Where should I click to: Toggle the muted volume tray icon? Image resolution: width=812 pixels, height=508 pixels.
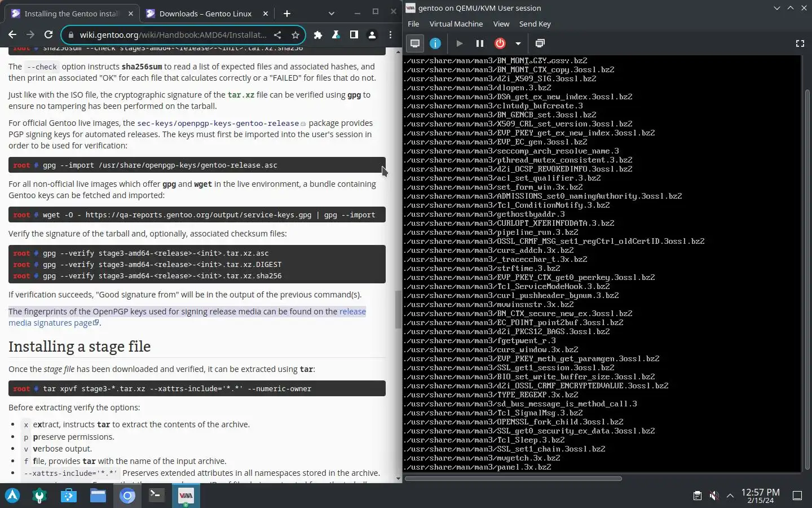[x=714, y=496]
